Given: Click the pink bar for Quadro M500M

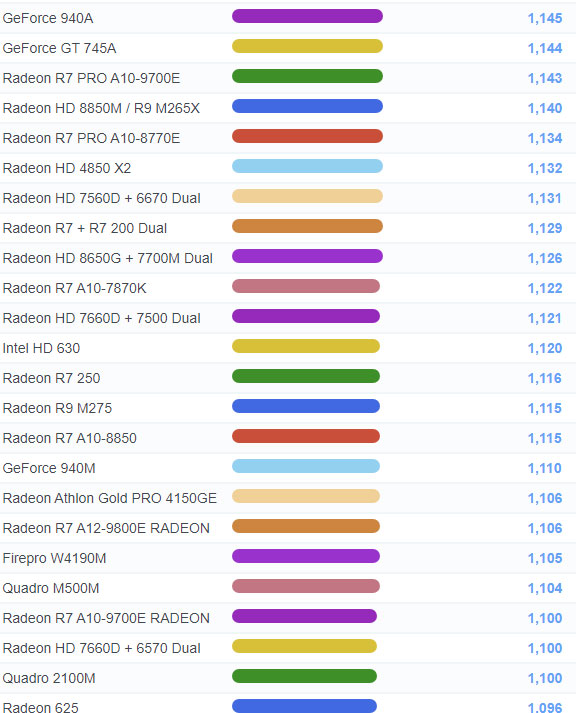Looking at the screenshot, I should 306,587.
